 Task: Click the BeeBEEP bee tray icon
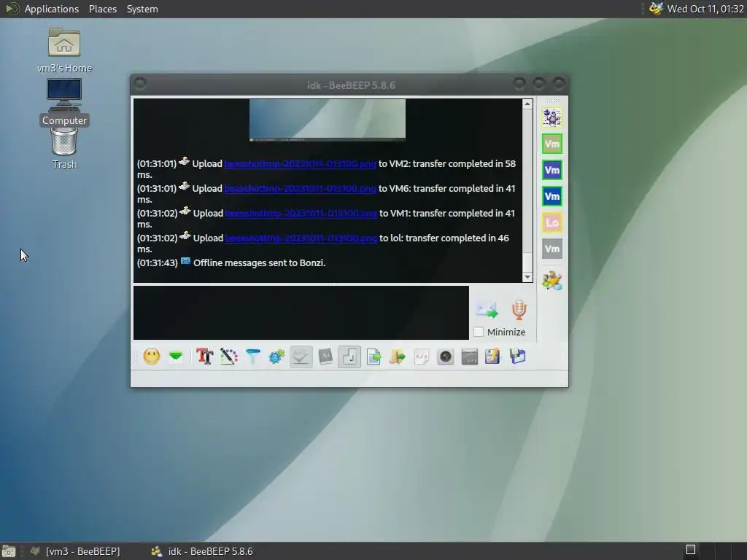click(x=656, y=9)
